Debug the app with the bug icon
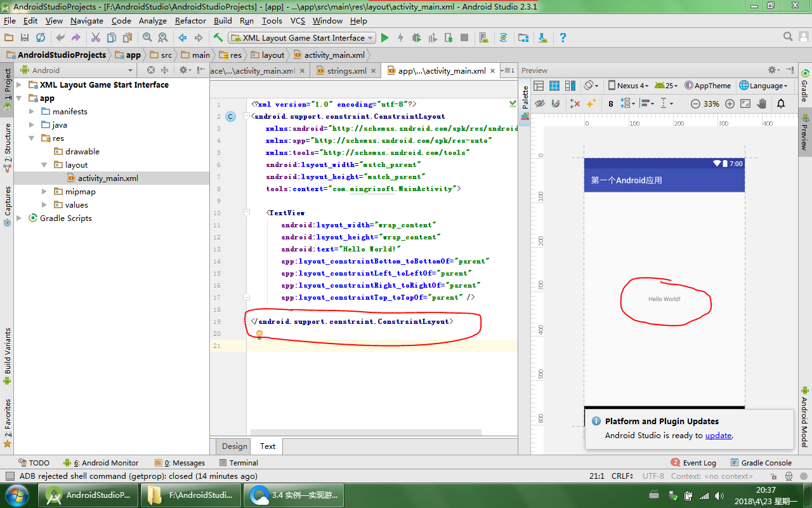Image resolution: width=812 pixels, height=508 pixels. (416, 38)
